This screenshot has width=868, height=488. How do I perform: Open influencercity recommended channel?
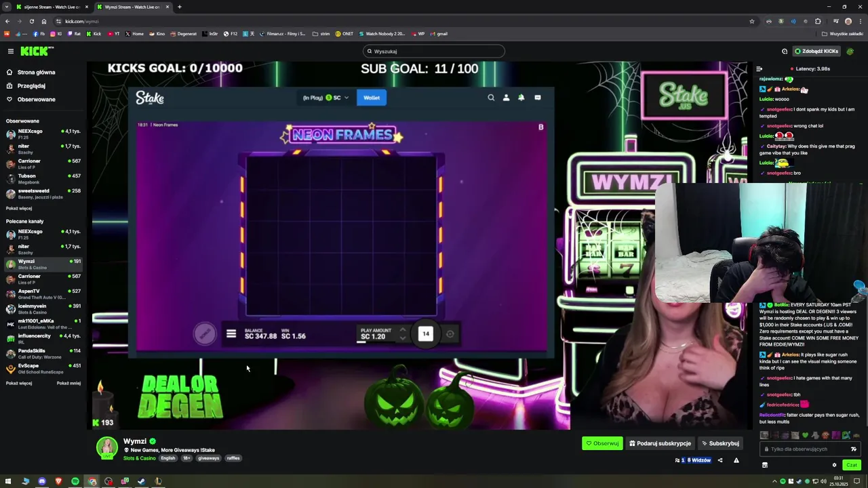point(43,338)
